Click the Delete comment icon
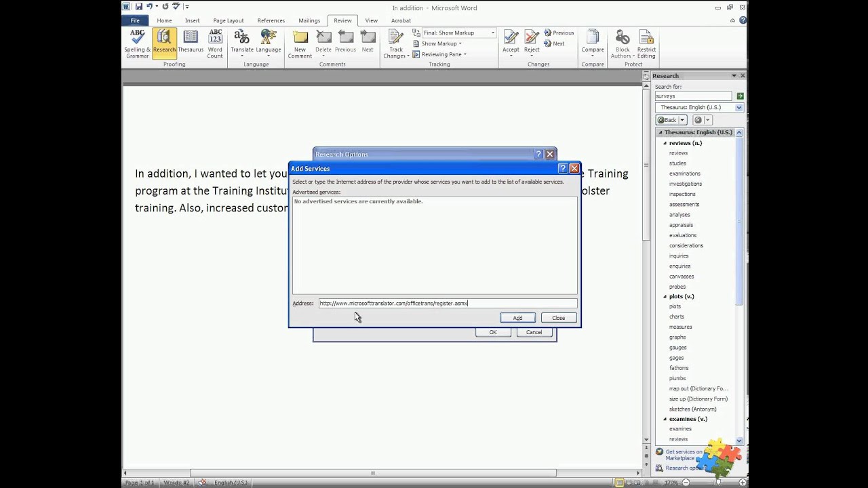868x488 pixels. [323, 42]
